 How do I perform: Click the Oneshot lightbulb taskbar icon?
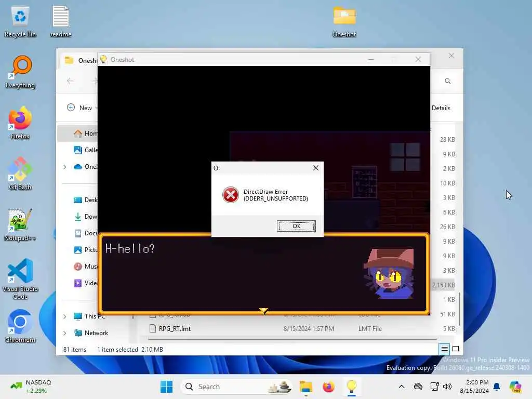pyautogui.click(x=352, y=387)
